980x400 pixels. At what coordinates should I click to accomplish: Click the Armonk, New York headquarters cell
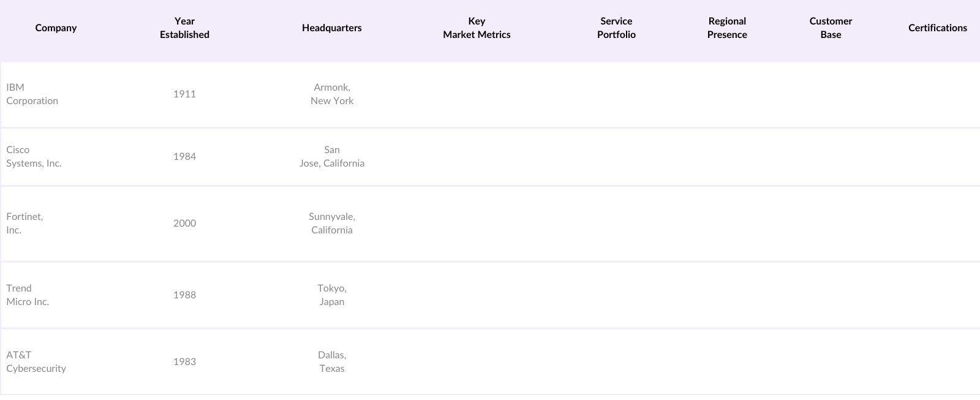pyautogui.click(x=331, y=94)
